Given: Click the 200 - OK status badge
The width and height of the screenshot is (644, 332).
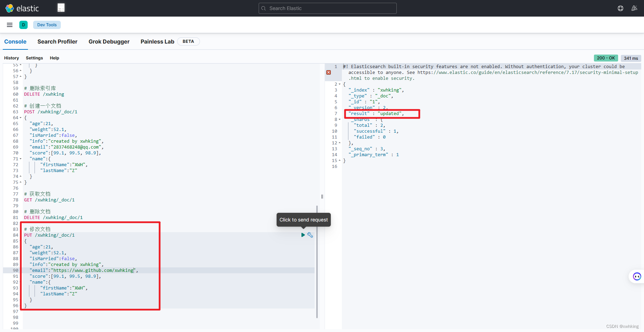Looking at the screenshot, I should pos(606,58).
